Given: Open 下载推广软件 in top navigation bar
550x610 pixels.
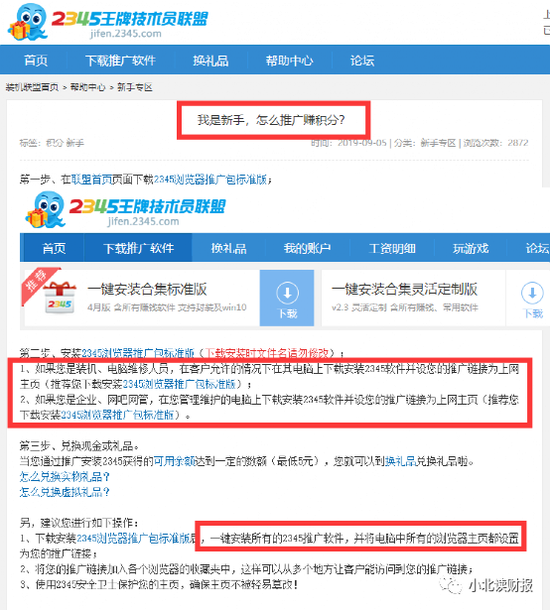Looking at the screenshot, I should coord(120,61).
